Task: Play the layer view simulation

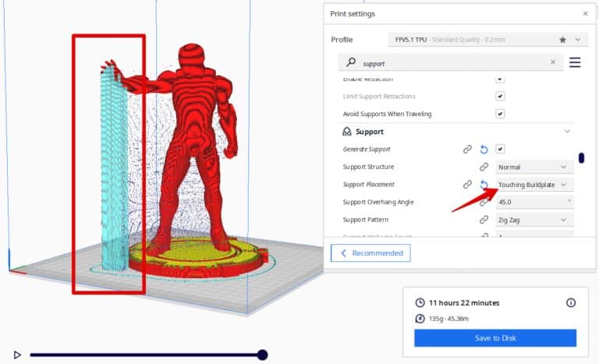Action: point(17,355)
